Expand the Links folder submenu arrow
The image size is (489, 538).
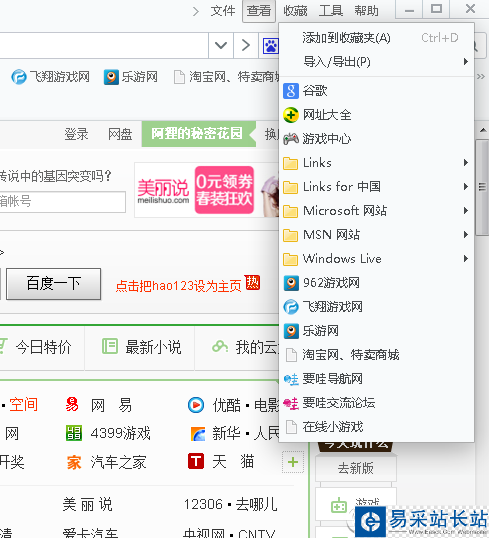(x=466, y=163)
